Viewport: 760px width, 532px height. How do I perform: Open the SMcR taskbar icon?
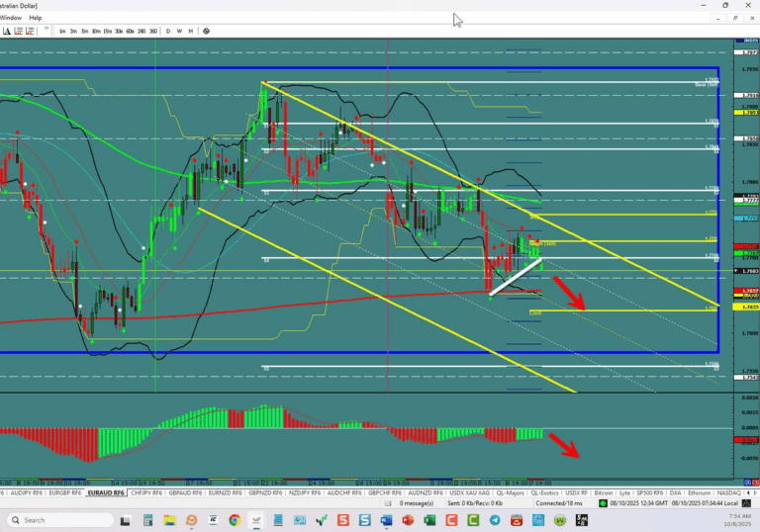[x=582, y=520]
